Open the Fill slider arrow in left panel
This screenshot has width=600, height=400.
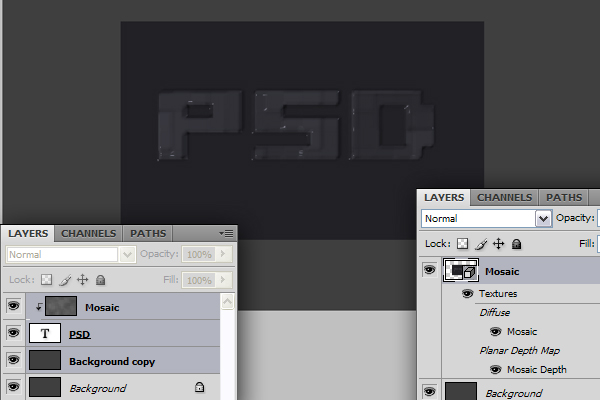tap(223, 280)
